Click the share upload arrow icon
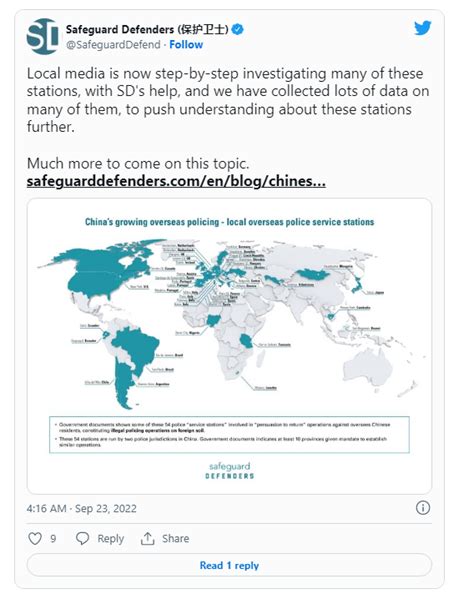Viewport: 474px width, 594px height. coord(147,538)
